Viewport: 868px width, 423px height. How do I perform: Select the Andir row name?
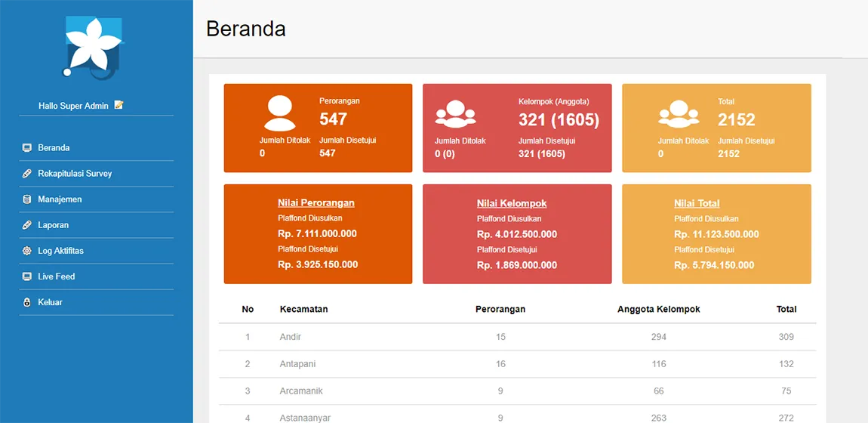[x=291, y=337]
